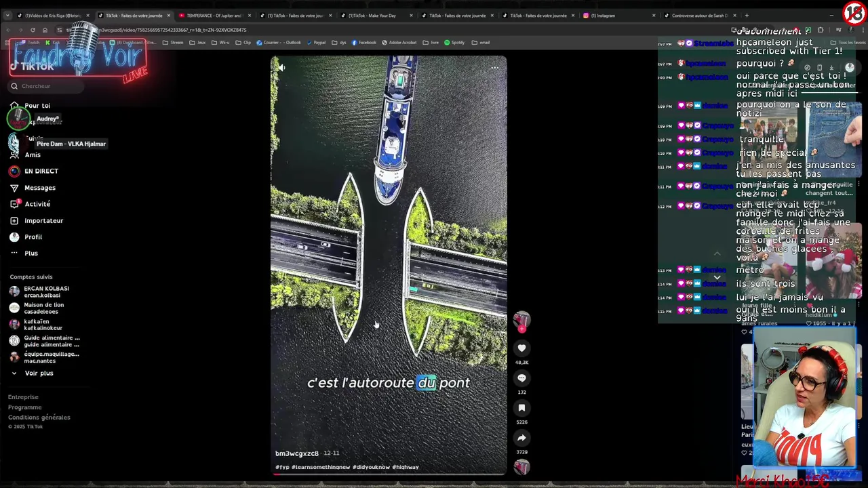This screenshot has width=868, height=488.
Task: Open the Jeux bookmarks folder
Action: coord(197,43)
